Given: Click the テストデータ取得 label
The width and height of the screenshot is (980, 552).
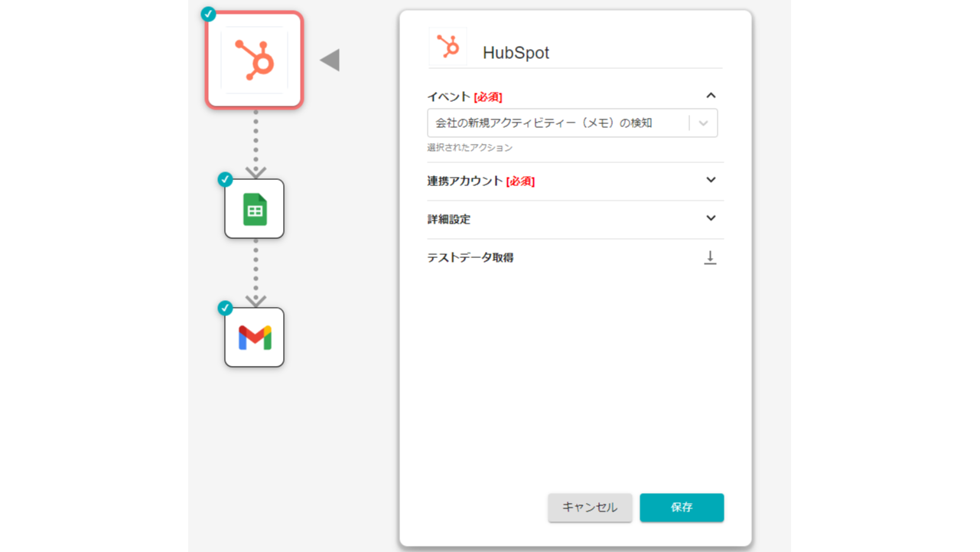Looking at the screenshot, I should 470,258.
